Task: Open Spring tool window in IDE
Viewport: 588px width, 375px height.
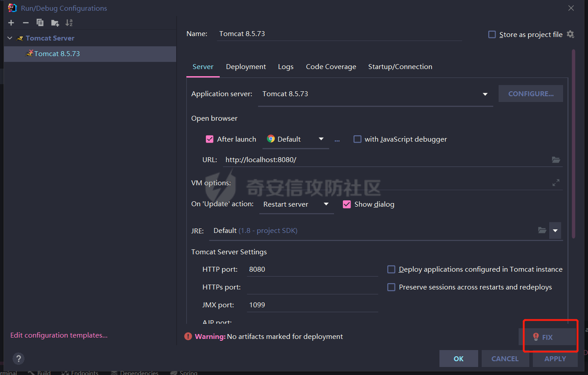Action: (183, 372)
